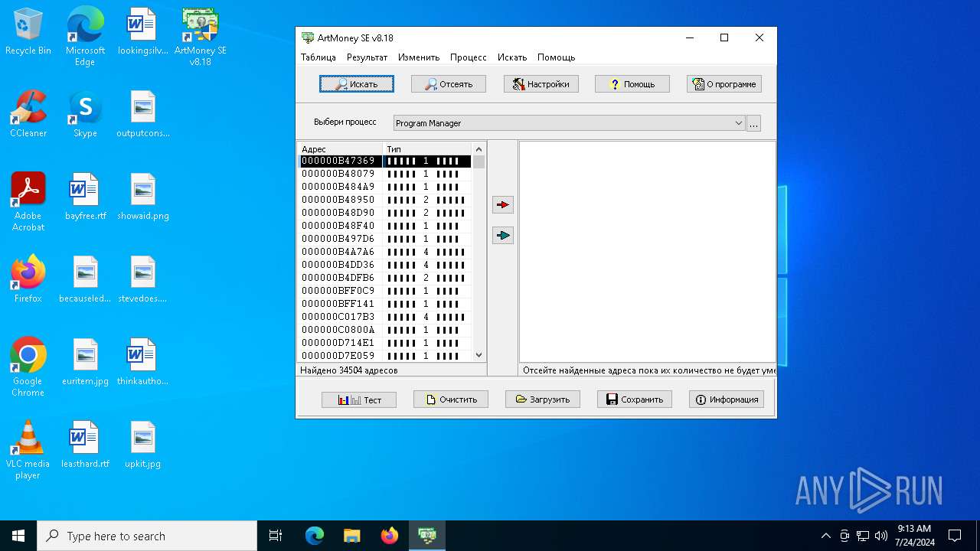Select leasthard.rtf desktop file
This screenshot has height=551, width=980.
[85, 445]
